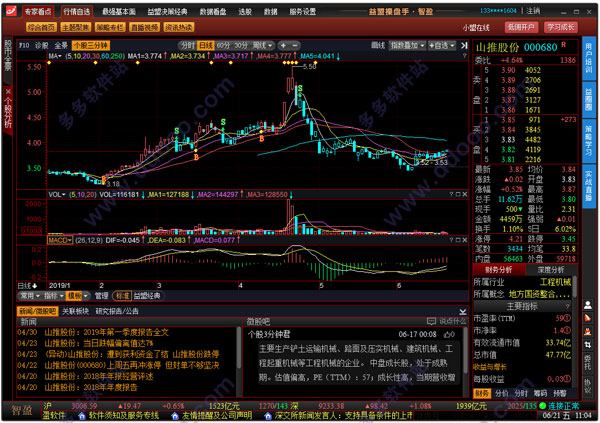Close the VOL indicator panel
The image size is (600, 423).
(465, 194)
